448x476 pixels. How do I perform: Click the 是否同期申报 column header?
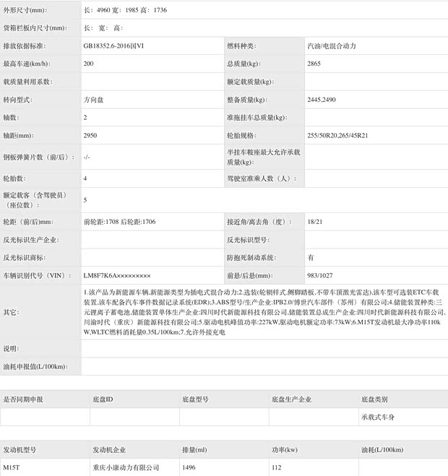23,399
